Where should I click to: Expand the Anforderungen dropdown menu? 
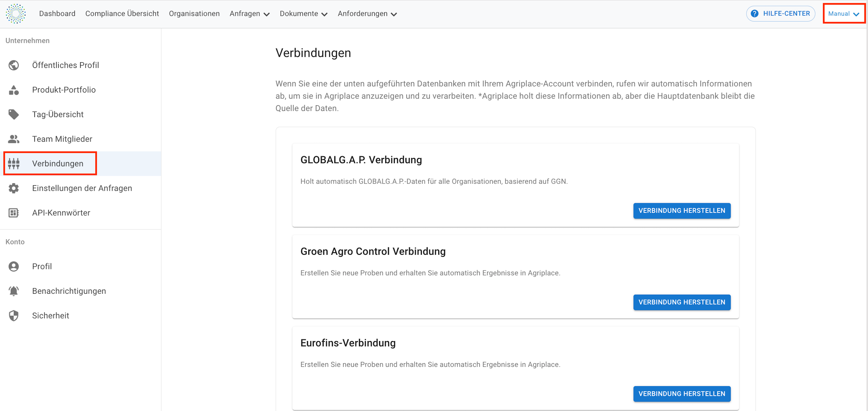[367, 14]
